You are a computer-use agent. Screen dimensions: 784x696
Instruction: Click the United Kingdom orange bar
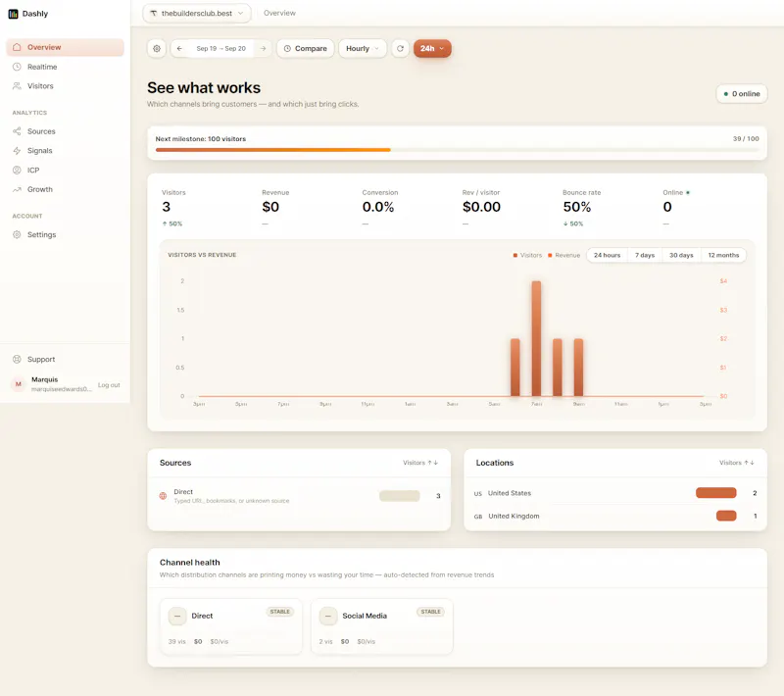pyautogui.click(x=726, y=516)
